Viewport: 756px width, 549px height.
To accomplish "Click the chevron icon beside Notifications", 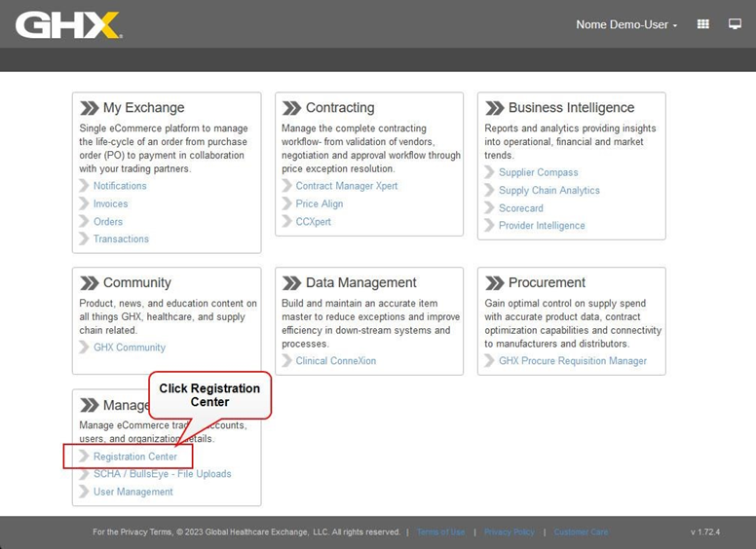I will 85,186.
